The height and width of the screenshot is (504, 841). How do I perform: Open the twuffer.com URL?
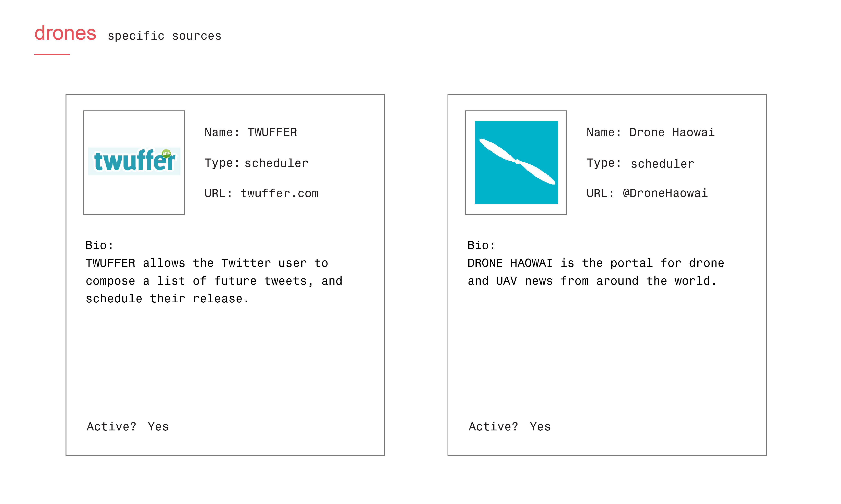pos(280,194)
